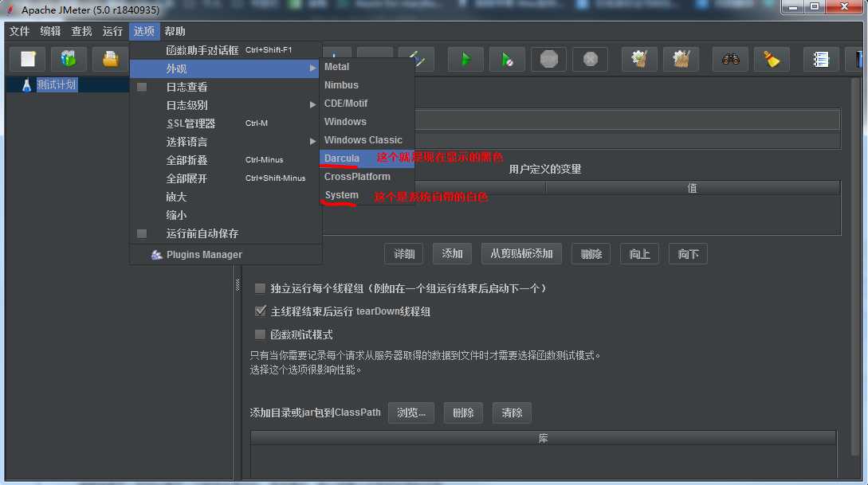The image size is (868, 485).
Task: Stop the running test with the stop icon
Action: click(x=547, y=59)
